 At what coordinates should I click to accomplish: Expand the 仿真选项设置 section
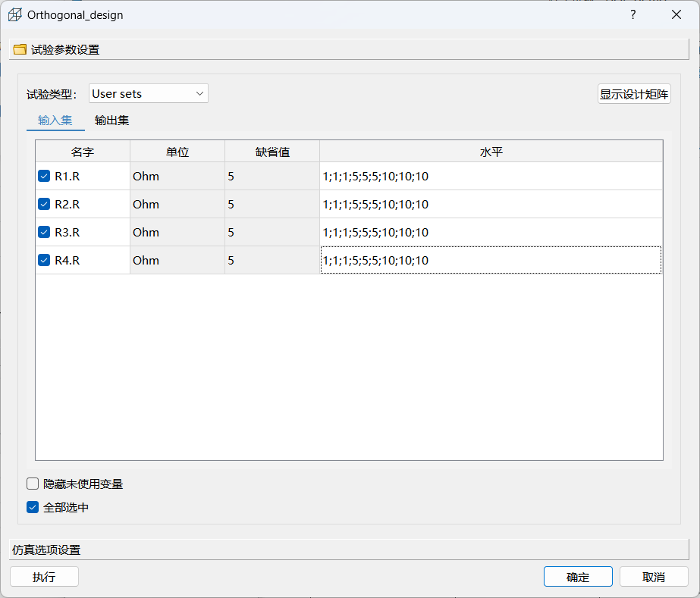tap(349, 549)
